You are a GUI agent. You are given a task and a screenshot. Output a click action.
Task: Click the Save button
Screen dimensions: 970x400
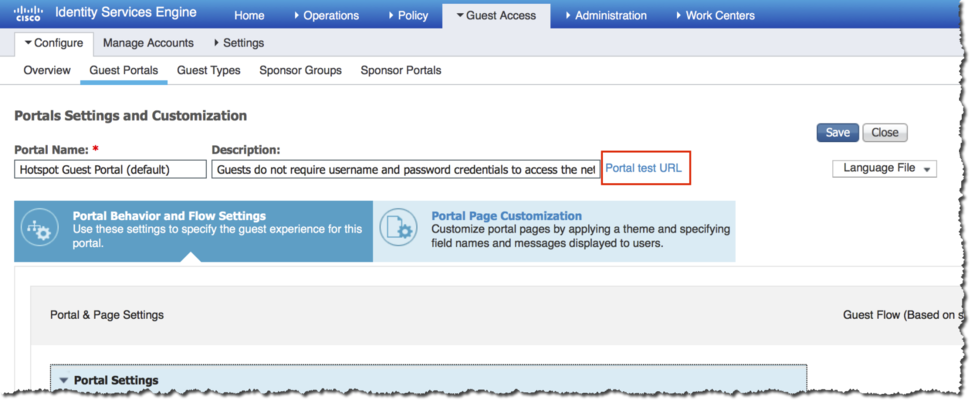click(838, 132)
